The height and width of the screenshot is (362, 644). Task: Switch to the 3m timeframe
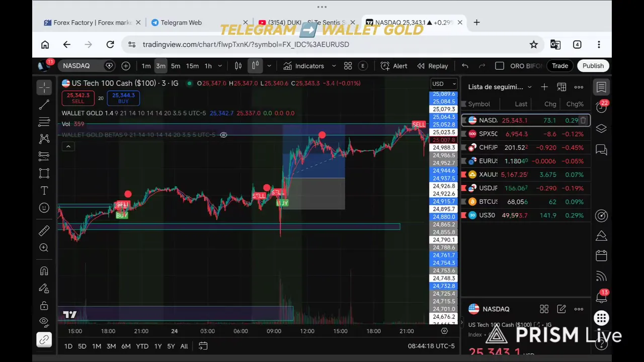pos(160,66)
